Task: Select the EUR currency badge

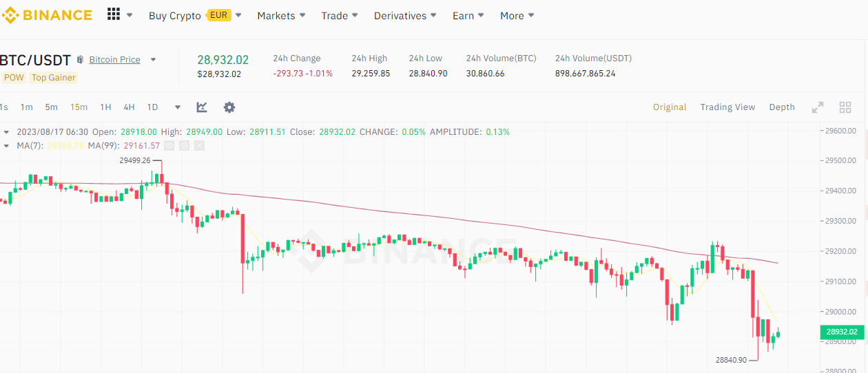Action: 219,15
